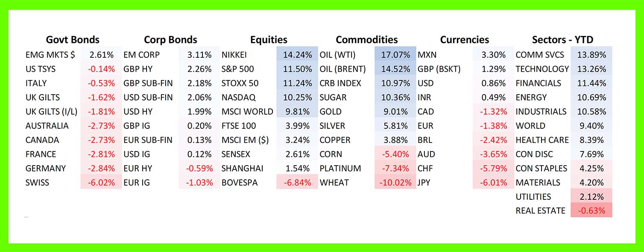Click the WHEAT -10.02% value cell
Image resolution: width=644 pixels, height=252 pixels.
(x=395, y=183)
